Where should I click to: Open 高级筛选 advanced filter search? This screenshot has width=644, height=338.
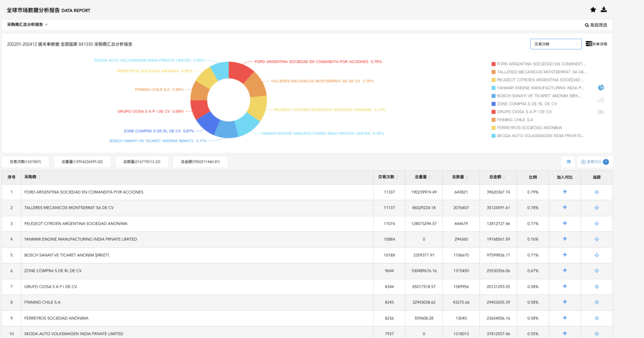coord(596,25)
